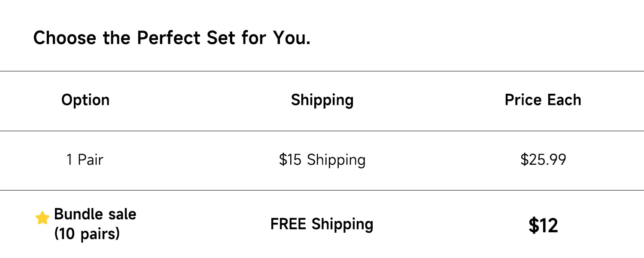The width and height of the screenshot is (644, 258).
Task: Click the bold $12 price
Action: pos(543,225)
